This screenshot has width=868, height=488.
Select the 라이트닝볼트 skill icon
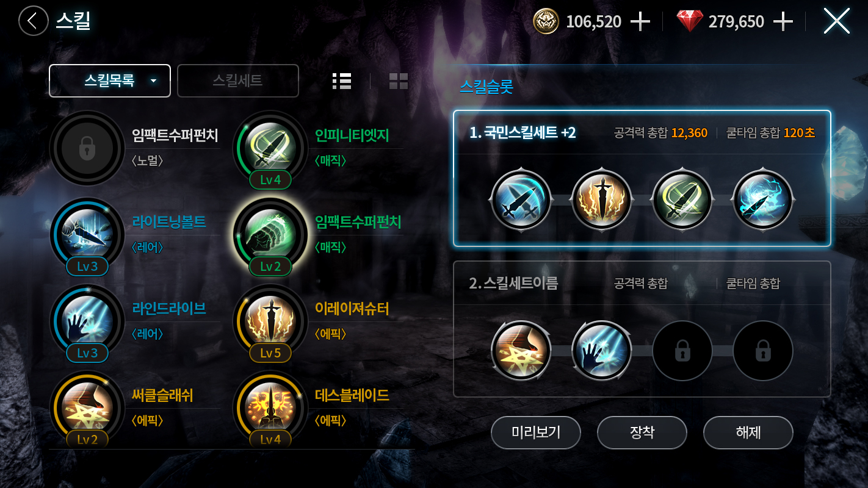[x=87, y=234]
